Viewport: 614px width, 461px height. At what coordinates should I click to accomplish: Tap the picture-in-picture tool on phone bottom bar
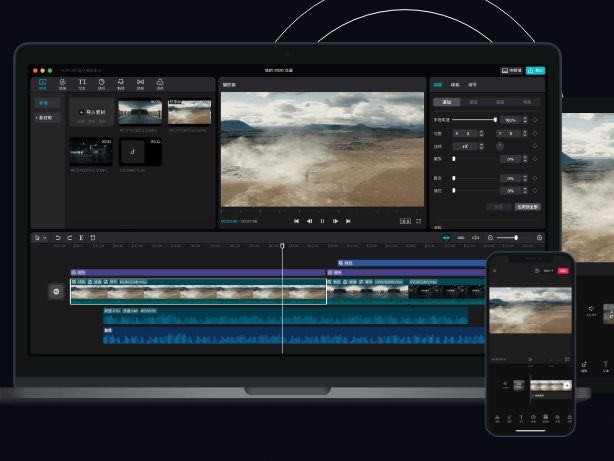point(545,418)
